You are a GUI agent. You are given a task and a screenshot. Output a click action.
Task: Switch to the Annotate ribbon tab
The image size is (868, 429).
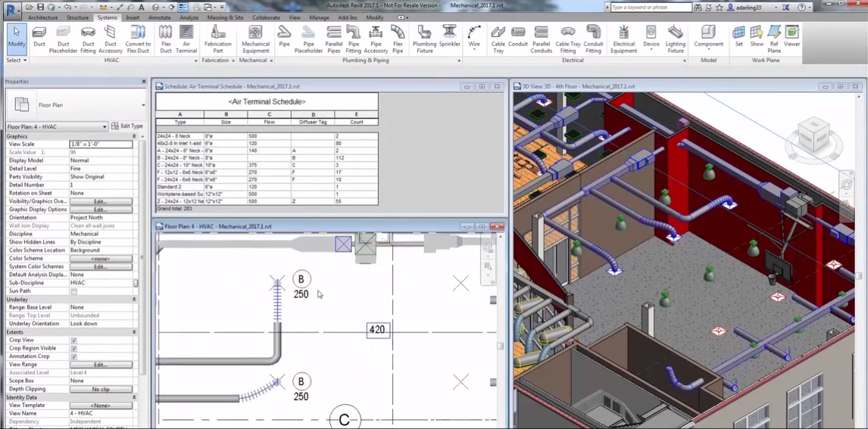tap(159, 17)
